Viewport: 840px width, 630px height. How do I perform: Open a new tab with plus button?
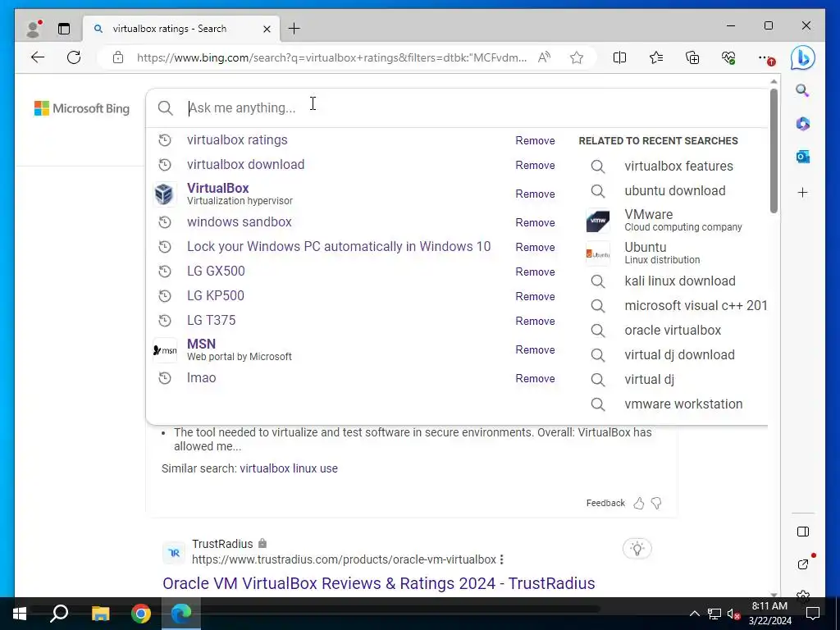coord(294,29)
